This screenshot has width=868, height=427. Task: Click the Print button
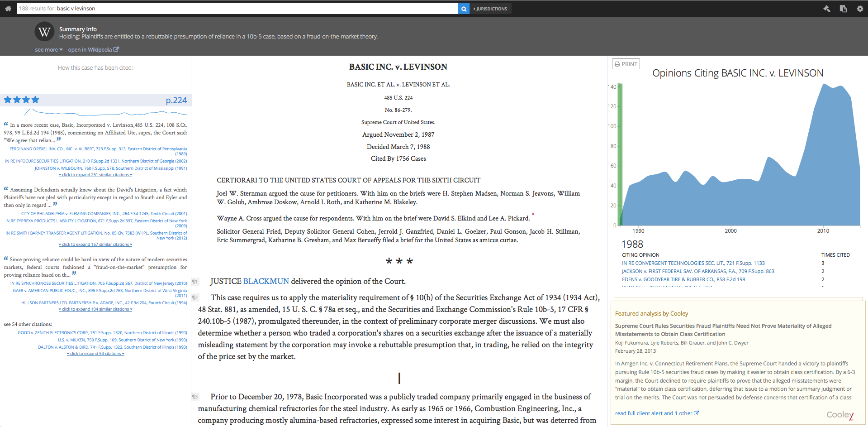click(626, 64)
